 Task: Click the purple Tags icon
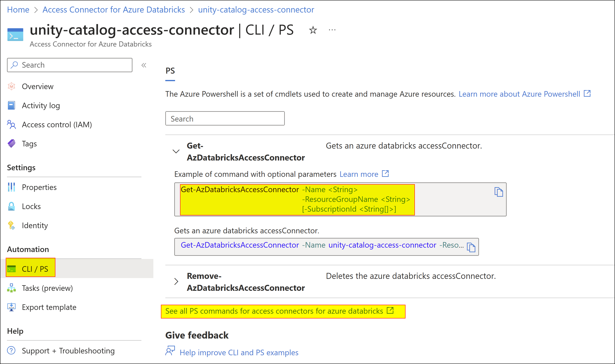coord(11,144)
